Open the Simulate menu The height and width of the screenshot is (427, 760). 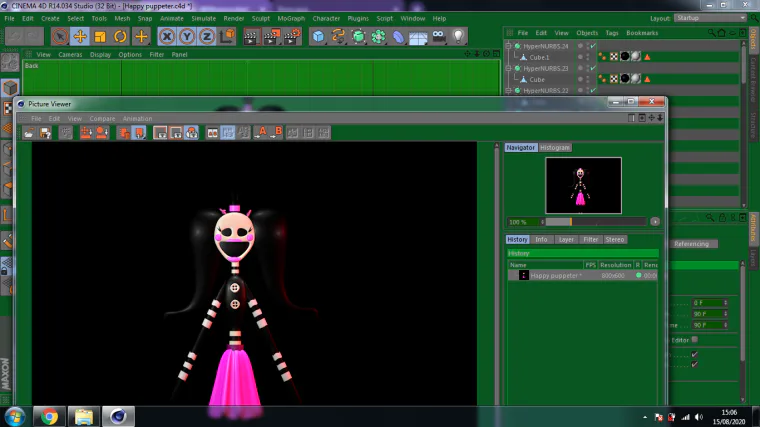(x=204, y=18)
